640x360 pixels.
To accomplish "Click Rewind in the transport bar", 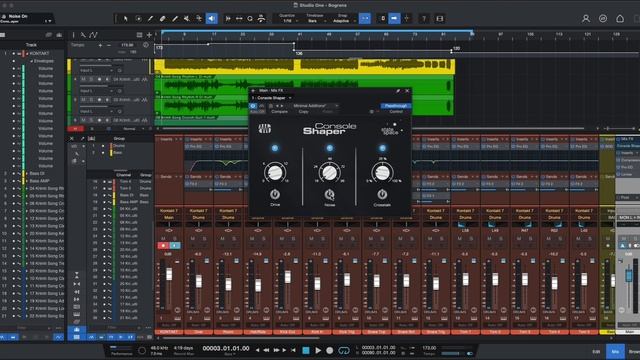I will pyautogui.click(x=266, y=350).
